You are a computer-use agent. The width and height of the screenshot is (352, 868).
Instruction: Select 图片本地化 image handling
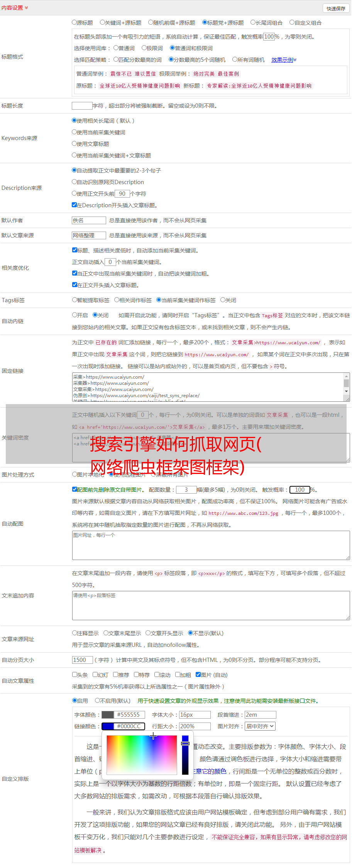pyautogui.click(x=74, y=474)
